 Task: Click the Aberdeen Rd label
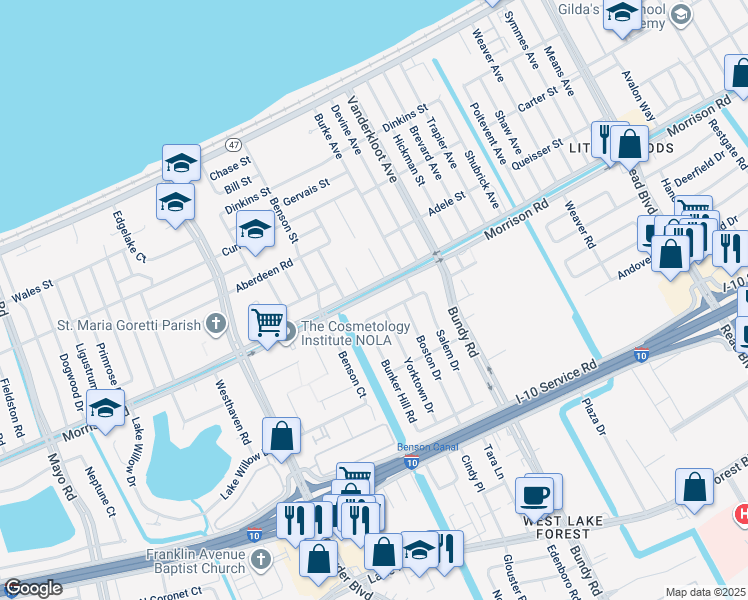[264, 275]
